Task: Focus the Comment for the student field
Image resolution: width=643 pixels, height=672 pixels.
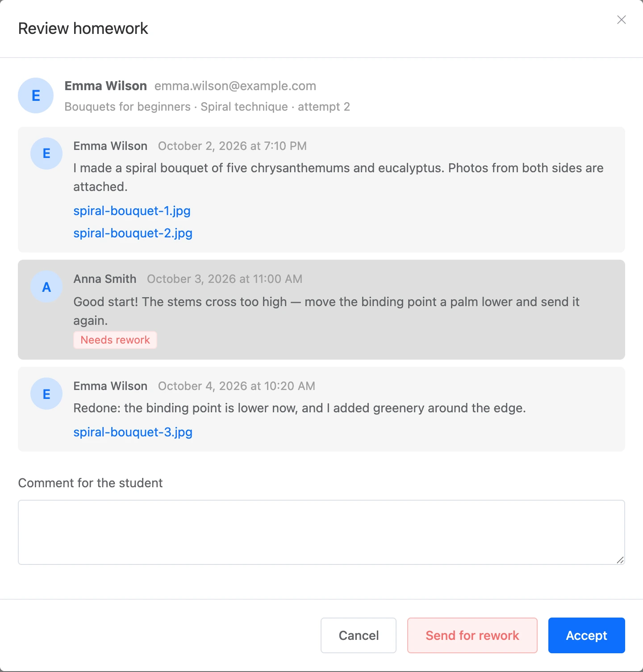Action: [x=321, y=532]
